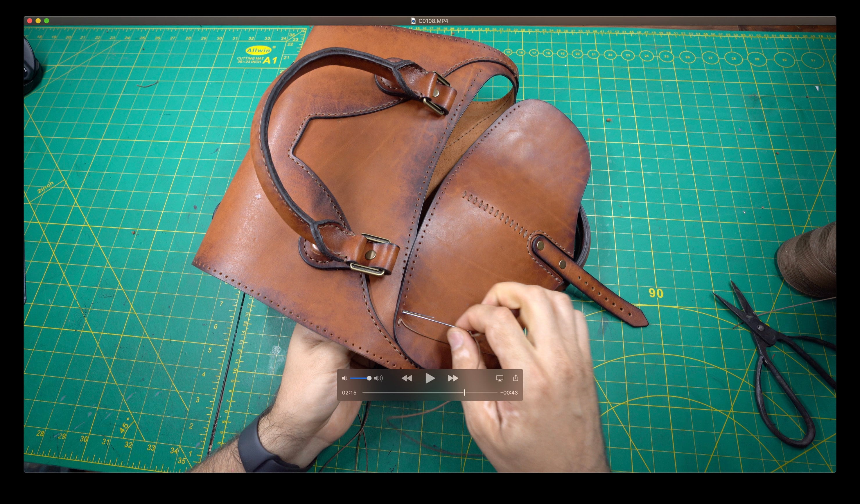This screenshot has width=860, height=504.
Task: Click the playback timeline scrubber
Action: (430, 393)
